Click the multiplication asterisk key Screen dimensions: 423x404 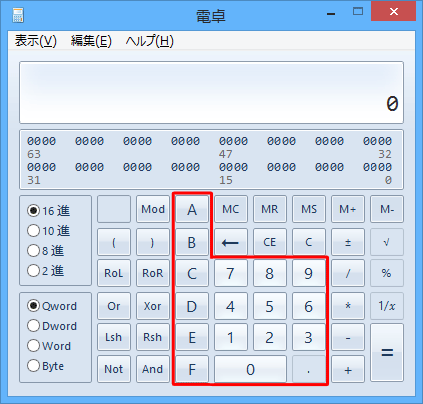click(x=348, y=306)
